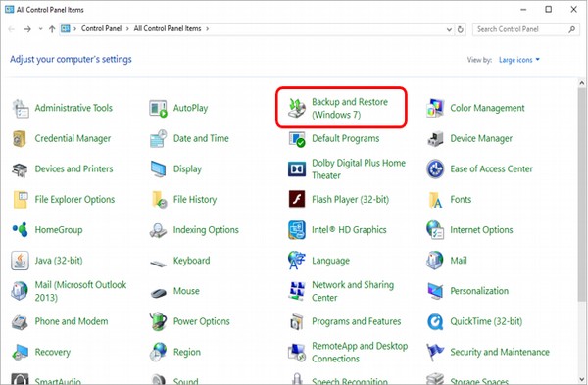
Task: Click the vertical scrollbar up arrow
Action: (581, 83)
